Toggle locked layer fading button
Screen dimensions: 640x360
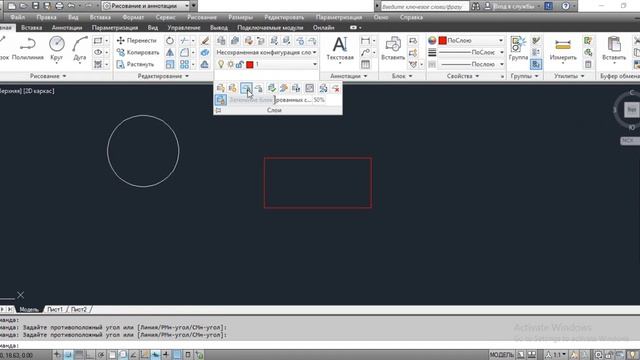point(221,100)
